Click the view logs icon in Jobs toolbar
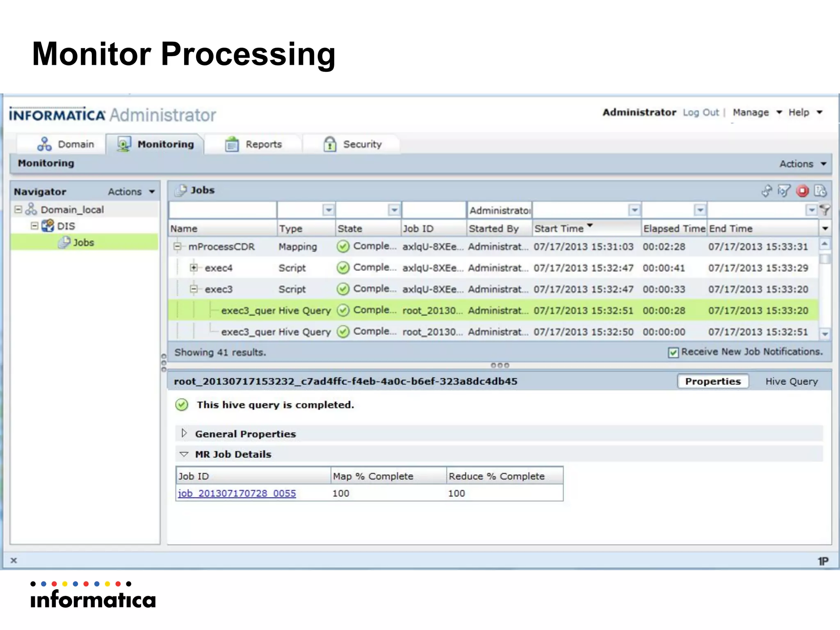This screenshot has height=630, width=840. tap(820, 191)
